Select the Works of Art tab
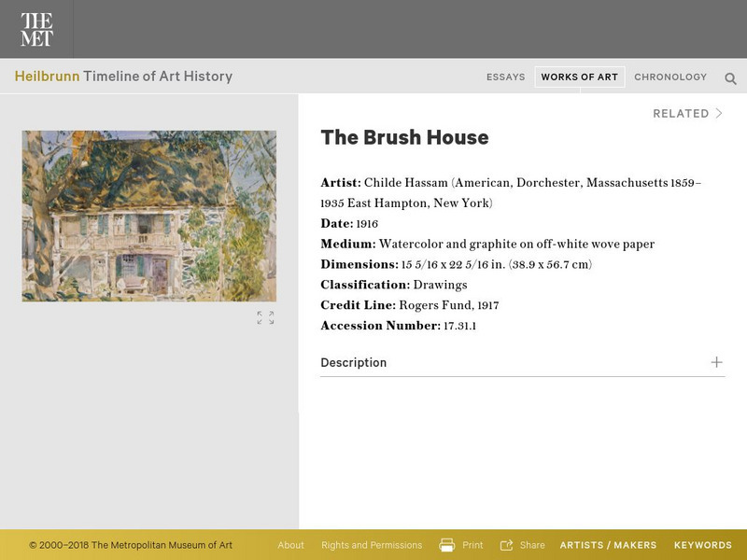This screenshot has width=747, height=560. (579, 77)
